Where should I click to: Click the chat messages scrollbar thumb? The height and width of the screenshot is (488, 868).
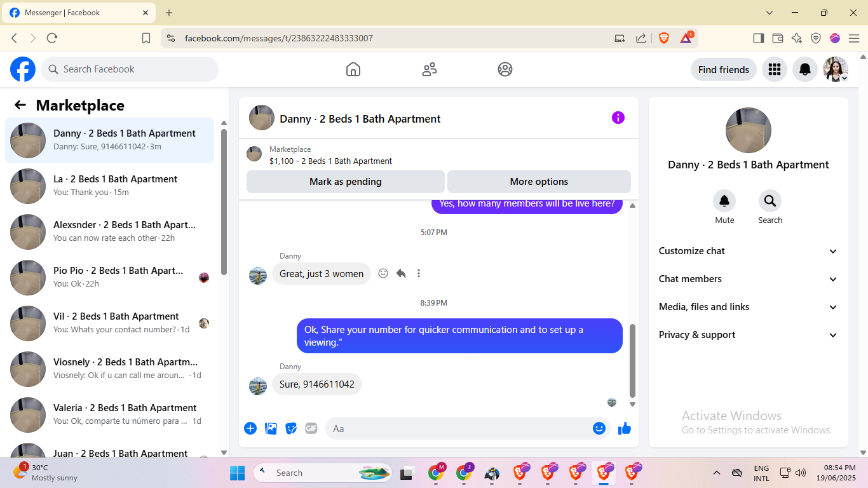(632, 360)
